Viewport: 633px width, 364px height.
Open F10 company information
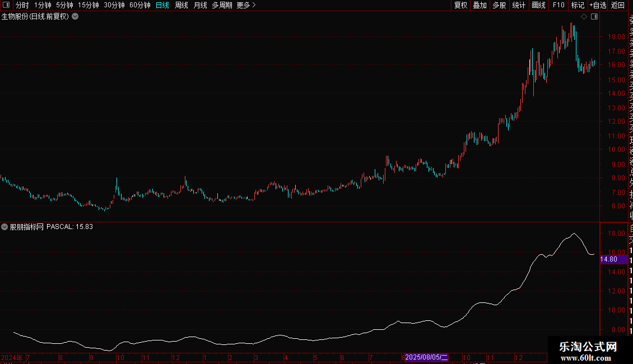click(x=558, y=5)
